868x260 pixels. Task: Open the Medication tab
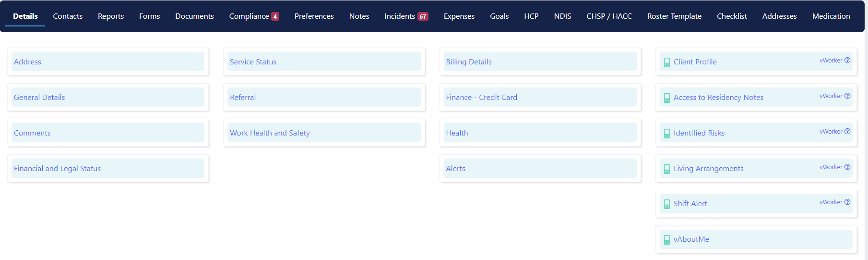(x=831, y=16)
